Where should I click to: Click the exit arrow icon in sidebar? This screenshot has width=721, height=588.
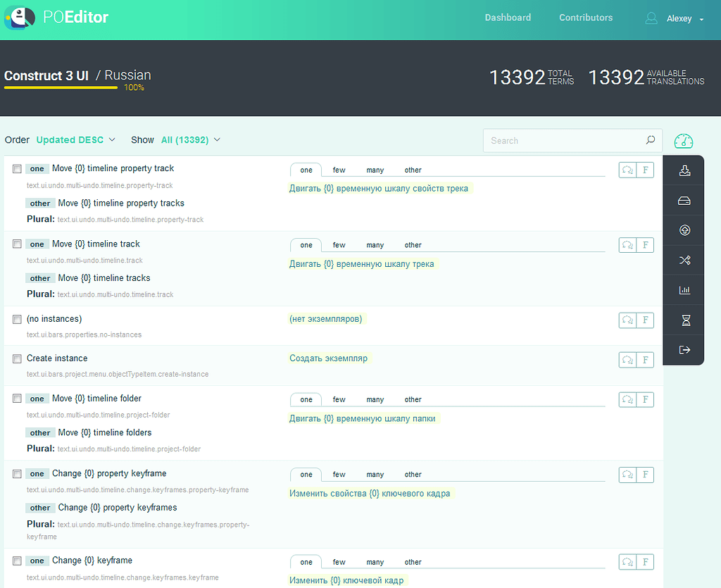click(x=683, y=350)
